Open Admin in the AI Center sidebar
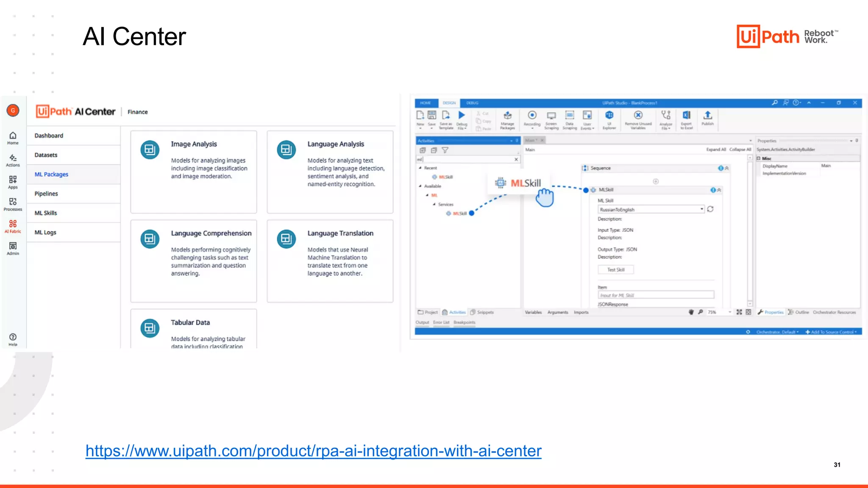The width and height of the screenshot is (868, 488). [13, 248]
